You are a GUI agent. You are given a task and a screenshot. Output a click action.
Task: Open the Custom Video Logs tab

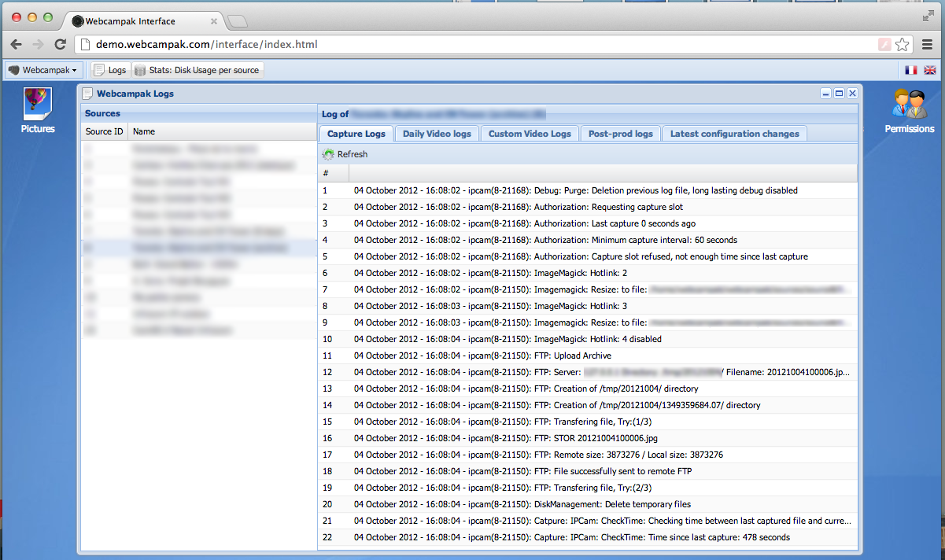[x=530, y=134]
